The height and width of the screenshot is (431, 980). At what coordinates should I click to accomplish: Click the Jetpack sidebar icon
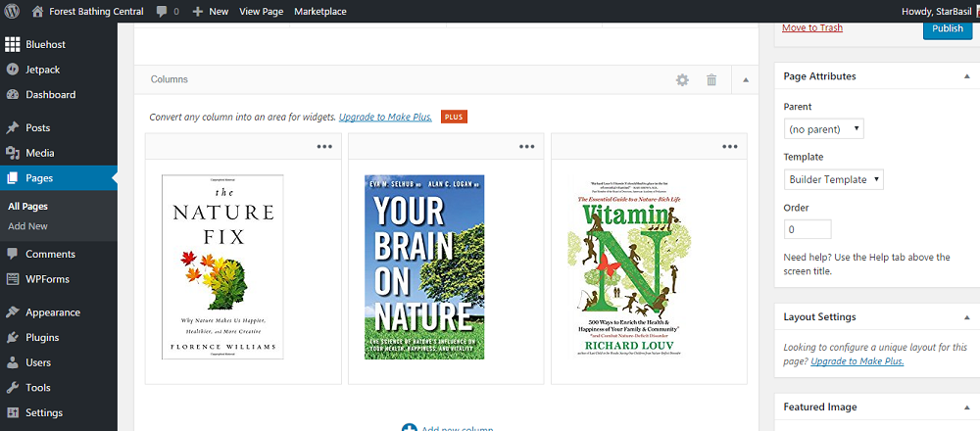point(13,70)
